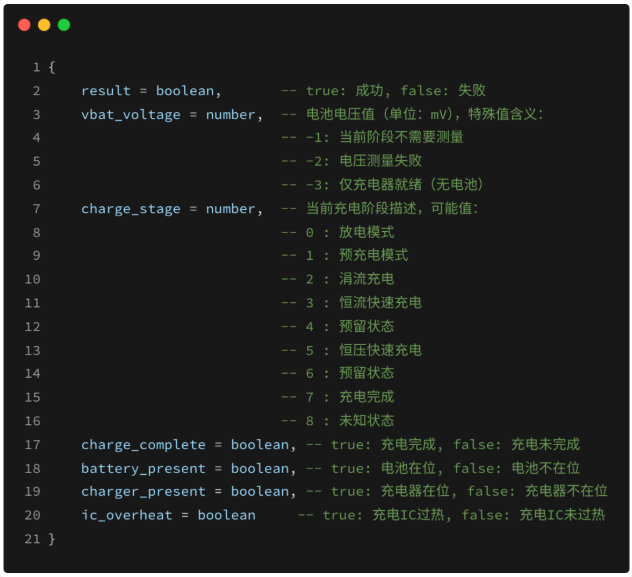Viewport: 632px width, 577px height.
Task: Click the comment '3 : 恒流快速充电'
Action: pos(364,303)
